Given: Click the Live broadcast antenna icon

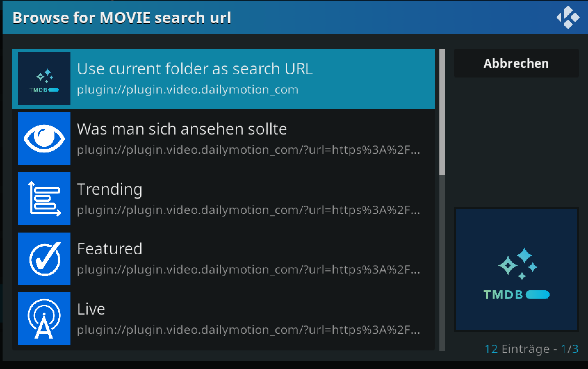Looking at the screenshot, I should click(44, 319).
